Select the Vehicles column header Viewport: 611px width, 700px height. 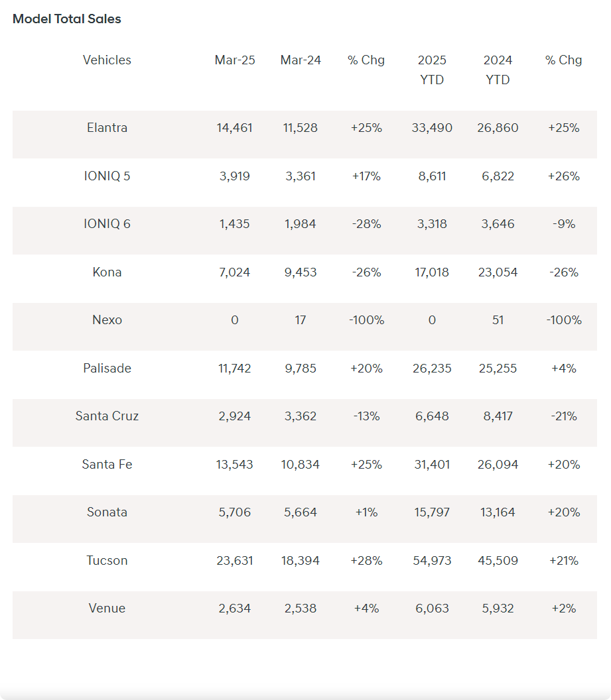tap(107, 60)
